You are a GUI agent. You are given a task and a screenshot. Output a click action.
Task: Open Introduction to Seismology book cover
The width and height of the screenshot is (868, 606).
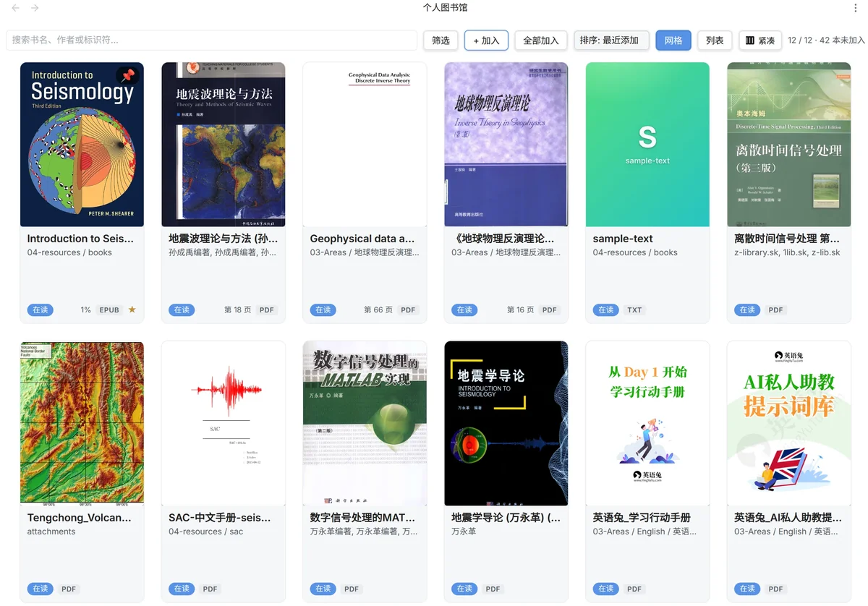click(82, 145)
